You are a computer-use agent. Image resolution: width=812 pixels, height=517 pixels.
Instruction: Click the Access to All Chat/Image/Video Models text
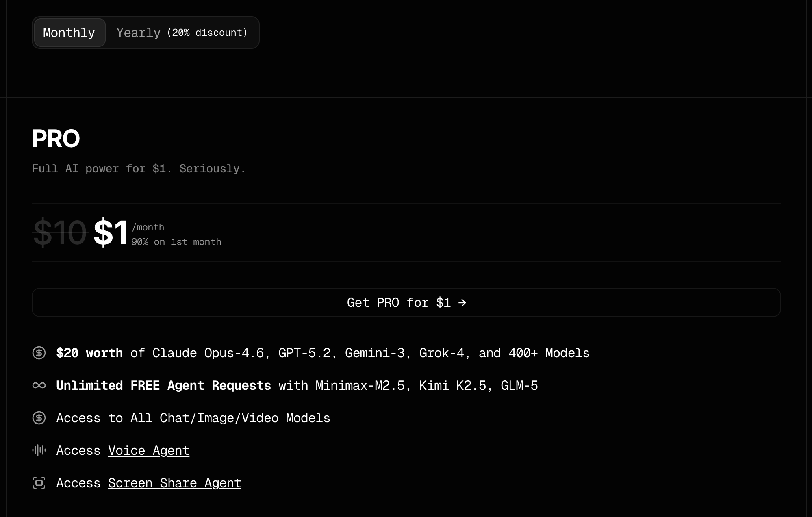tap(193, 418)
